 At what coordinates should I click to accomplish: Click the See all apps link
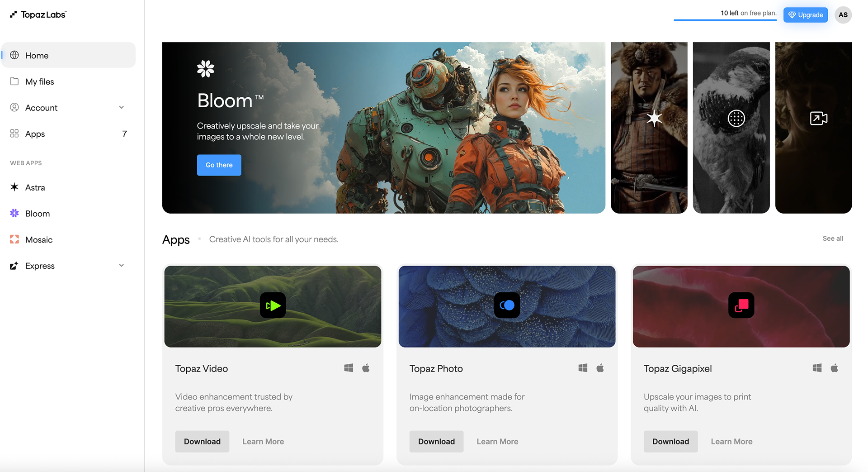[833, 238]
